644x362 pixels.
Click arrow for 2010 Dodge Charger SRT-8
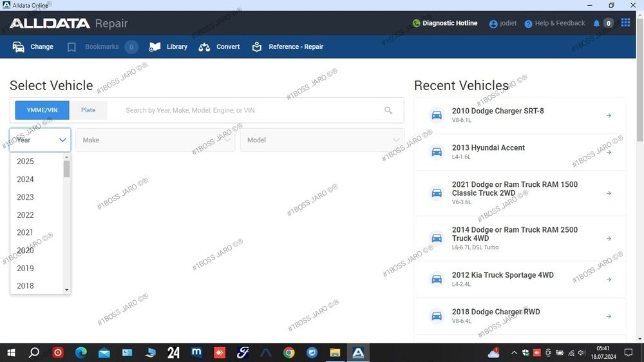click(x=609, y=115)
